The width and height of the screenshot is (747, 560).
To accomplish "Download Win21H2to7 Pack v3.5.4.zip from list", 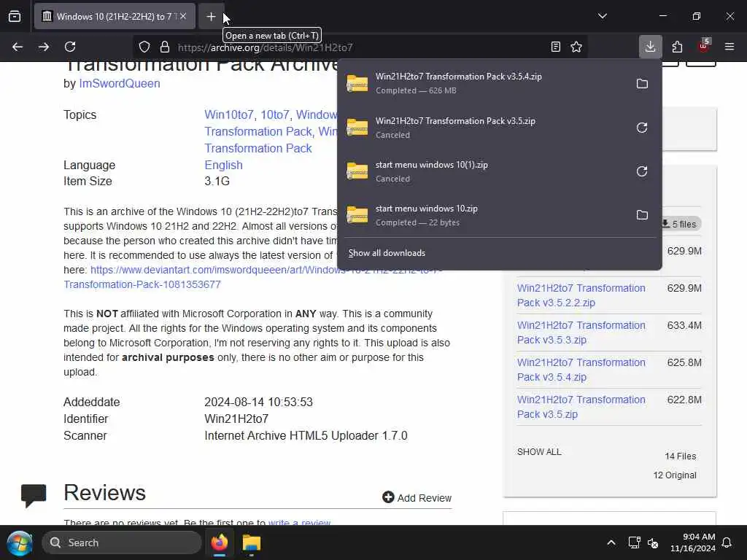I will [x=581, y=370].
